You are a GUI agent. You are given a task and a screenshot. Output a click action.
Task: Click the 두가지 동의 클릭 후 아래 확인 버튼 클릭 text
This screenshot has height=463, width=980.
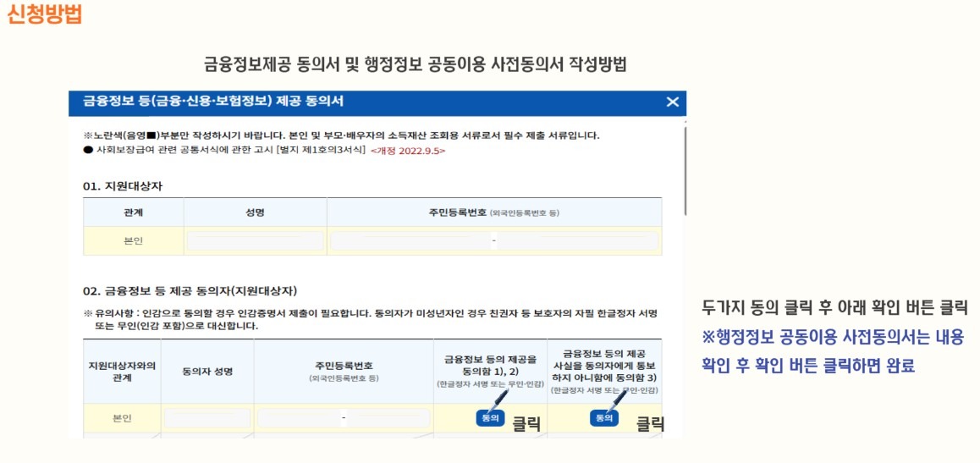coord(834,307)
